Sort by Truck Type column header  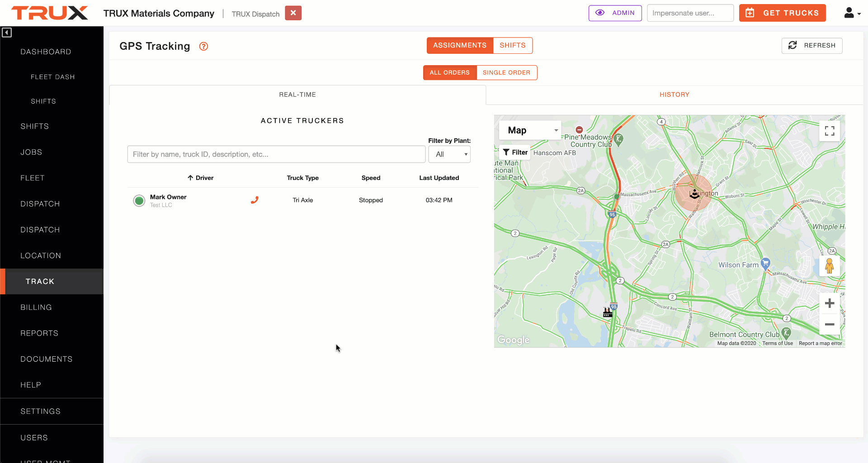[303, 178]
